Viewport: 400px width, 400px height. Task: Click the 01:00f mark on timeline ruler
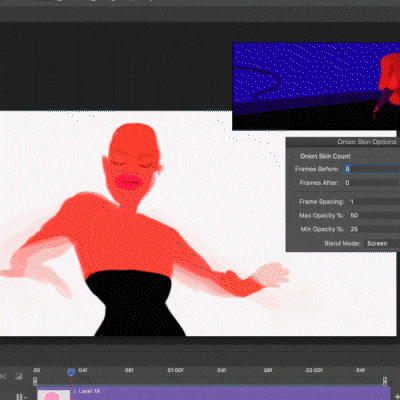(175, 370)
